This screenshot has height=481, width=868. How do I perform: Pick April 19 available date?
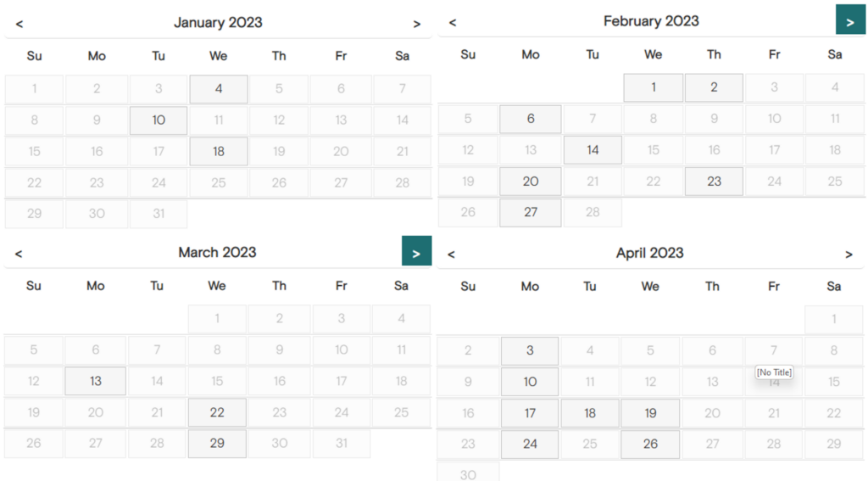[x=650, y=413]
